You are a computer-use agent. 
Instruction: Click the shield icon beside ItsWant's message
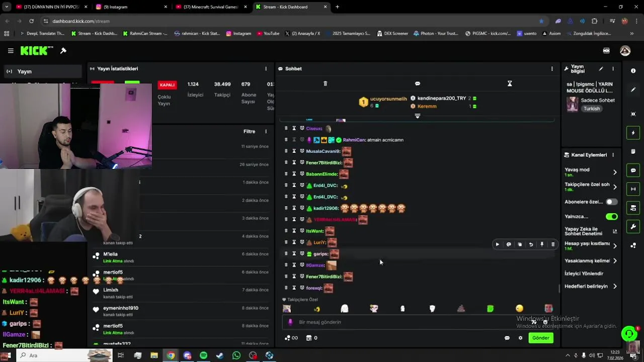click(302, 231)
